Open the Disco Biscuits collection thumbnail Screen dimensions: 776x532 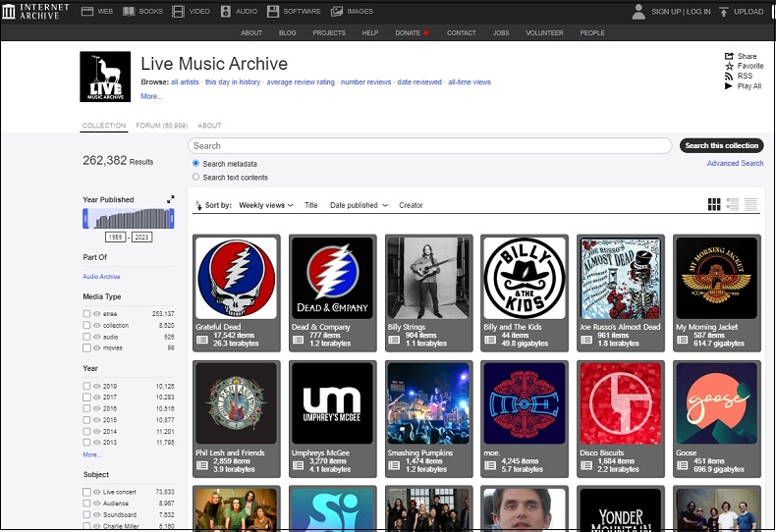(620, 403)
